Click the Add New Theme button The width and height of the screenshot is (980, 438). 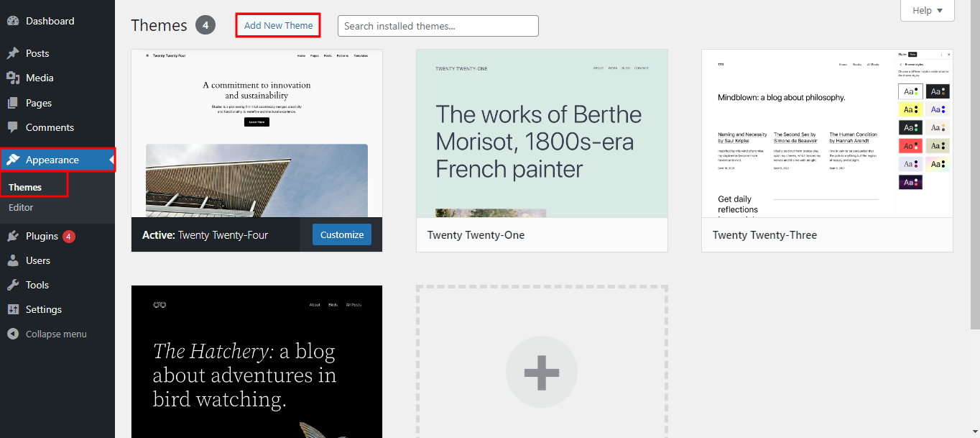278,25
